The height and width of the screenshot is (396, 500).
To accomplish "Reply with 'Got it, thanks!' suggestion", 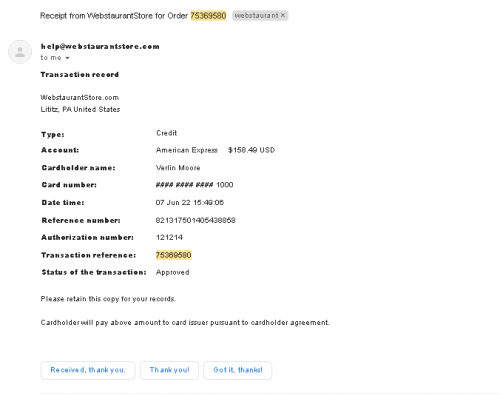I will 238,370.
